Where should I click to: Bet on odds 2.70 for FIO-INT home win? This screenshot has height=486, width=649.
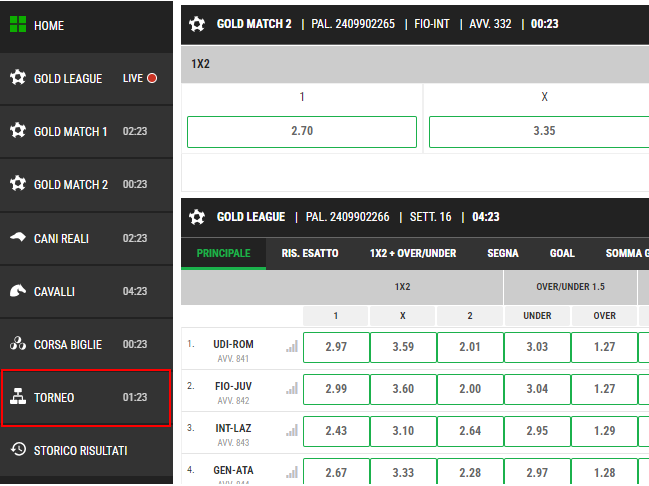click(x=302, y=131)
